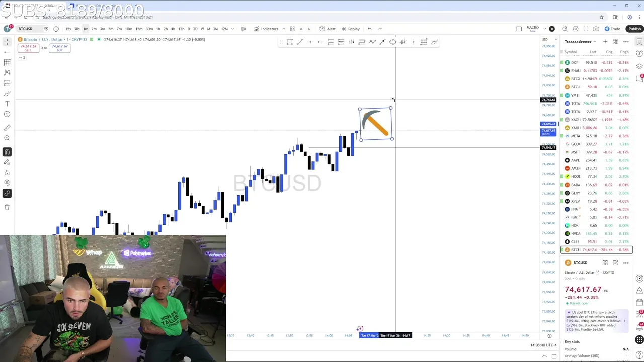Open watchlist more options dots
The height and width of the screenshot is (362, 644).
626,42
